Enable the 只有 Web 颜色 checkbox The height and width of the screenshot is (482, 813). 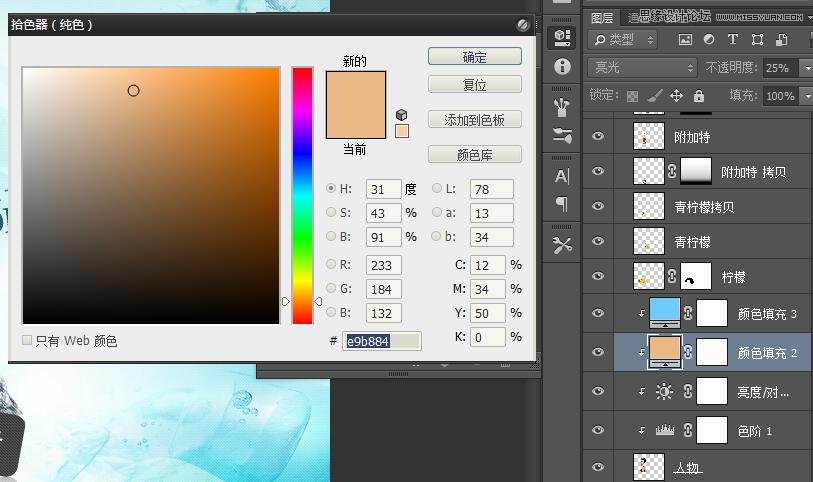pos(27,340)
